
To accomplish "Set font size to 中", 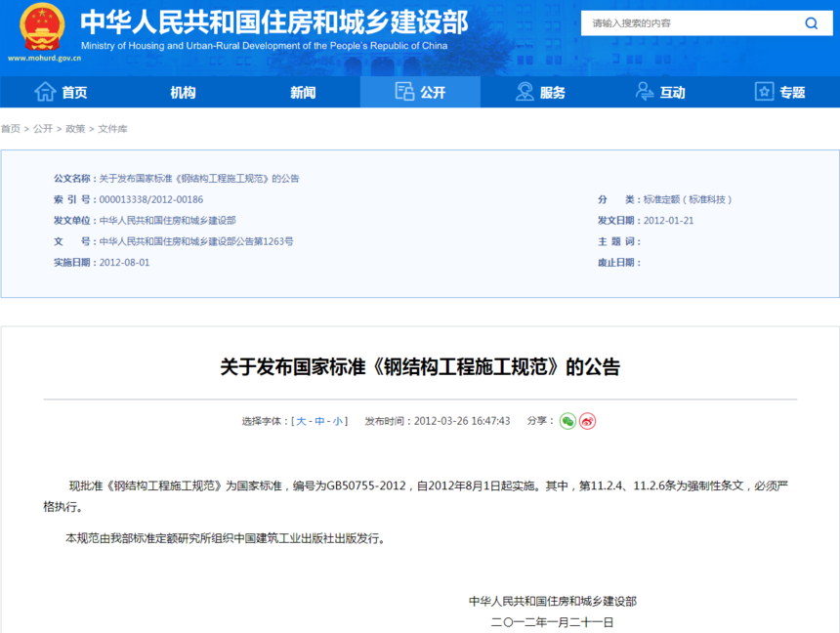I will [x=319, y=421].
